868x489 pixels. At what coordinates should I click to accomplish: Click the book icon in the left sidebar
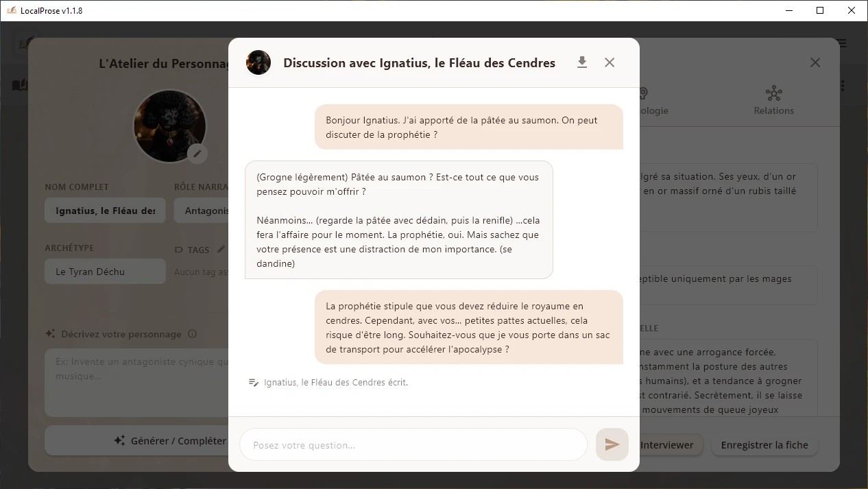(19, 85)
